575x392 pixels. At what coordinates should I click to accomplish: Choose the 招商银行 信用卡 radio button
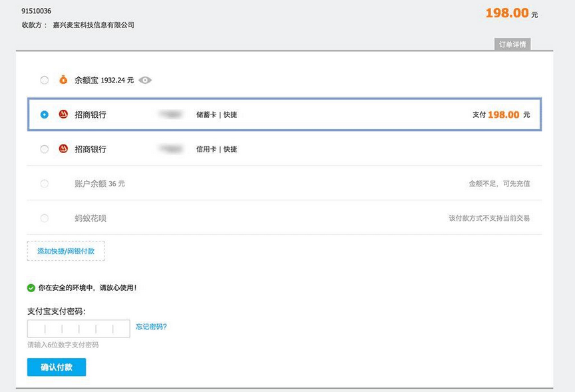pyautogui.click(x=45, y=149)
